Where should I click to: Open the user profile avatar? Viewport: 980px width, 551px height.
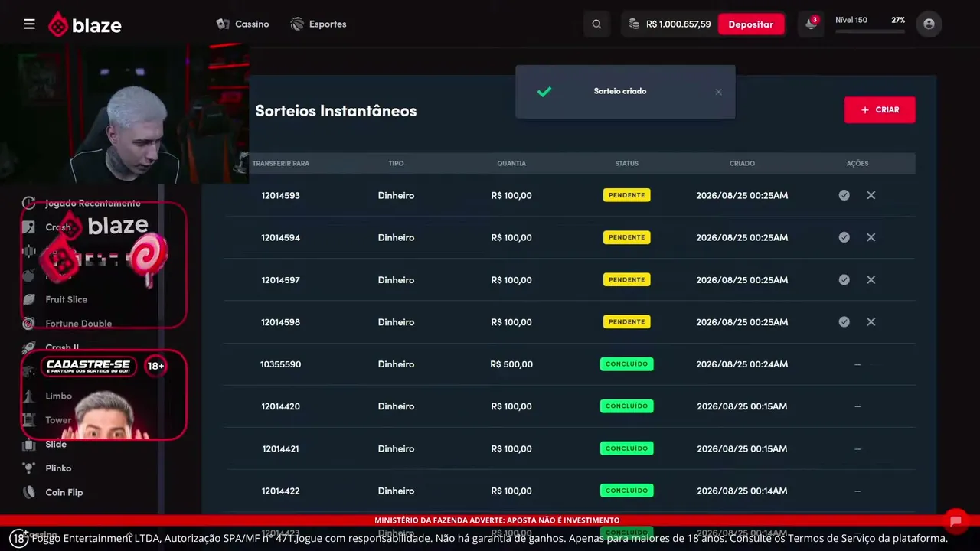pos(929,24)
